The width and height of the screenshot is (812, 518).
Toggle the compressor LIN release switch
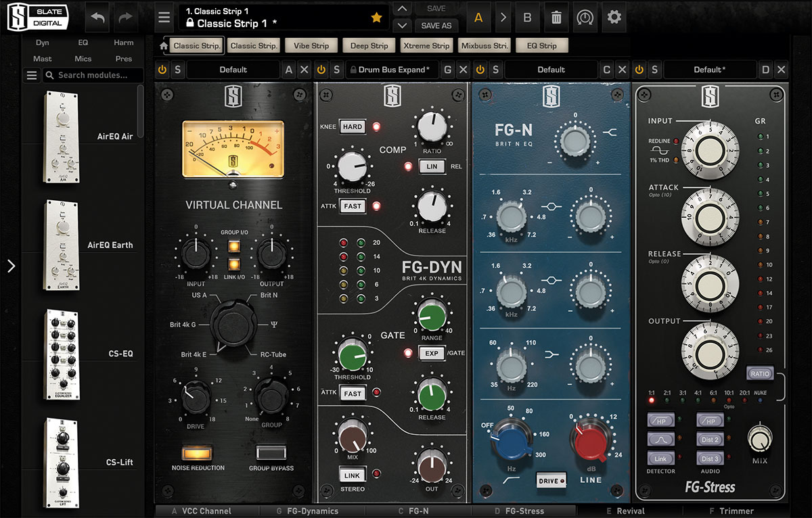coord(432,166)
